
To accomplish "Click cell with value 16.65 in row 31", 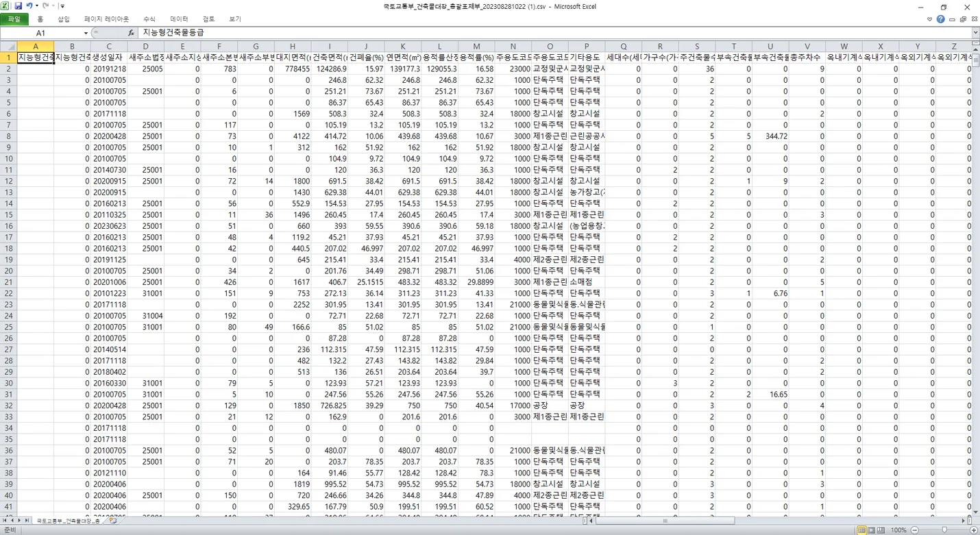I will pos(770,395).
